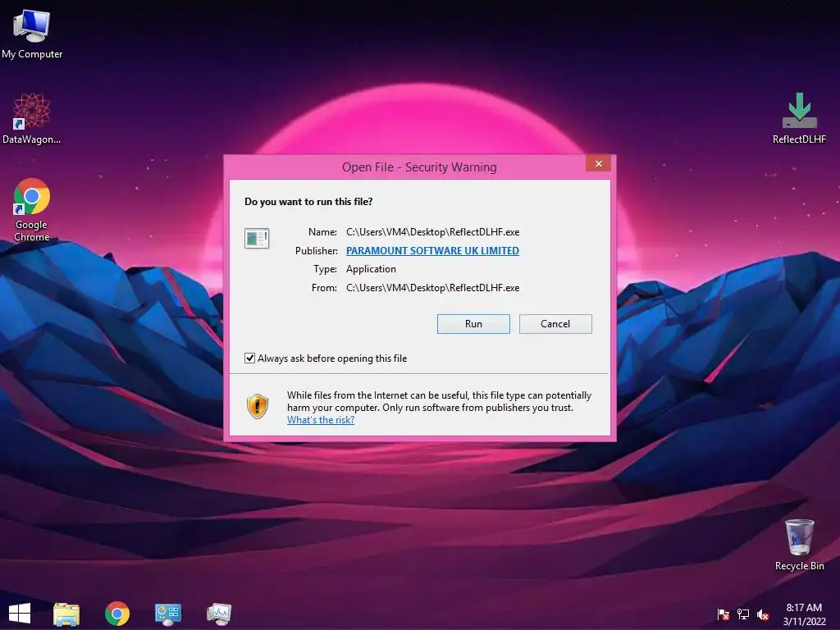
Task: Click the Type value Application
Action: pyautogui.click(x=371, y=269)
